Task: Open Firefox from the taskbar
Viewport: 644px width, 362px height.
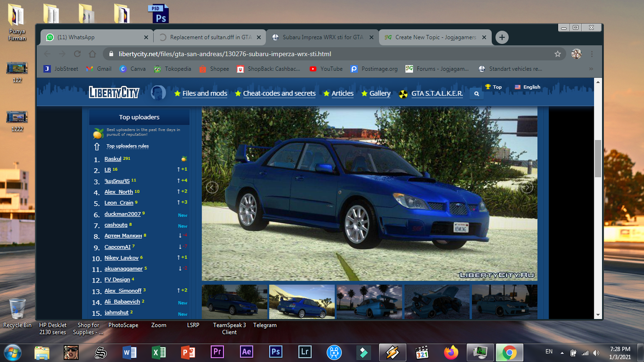Action: pos(451,352)
